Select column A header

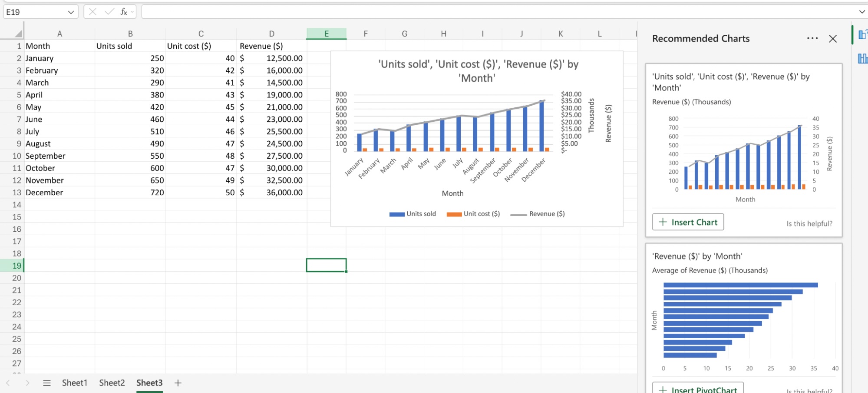click(x=59, y=33)
